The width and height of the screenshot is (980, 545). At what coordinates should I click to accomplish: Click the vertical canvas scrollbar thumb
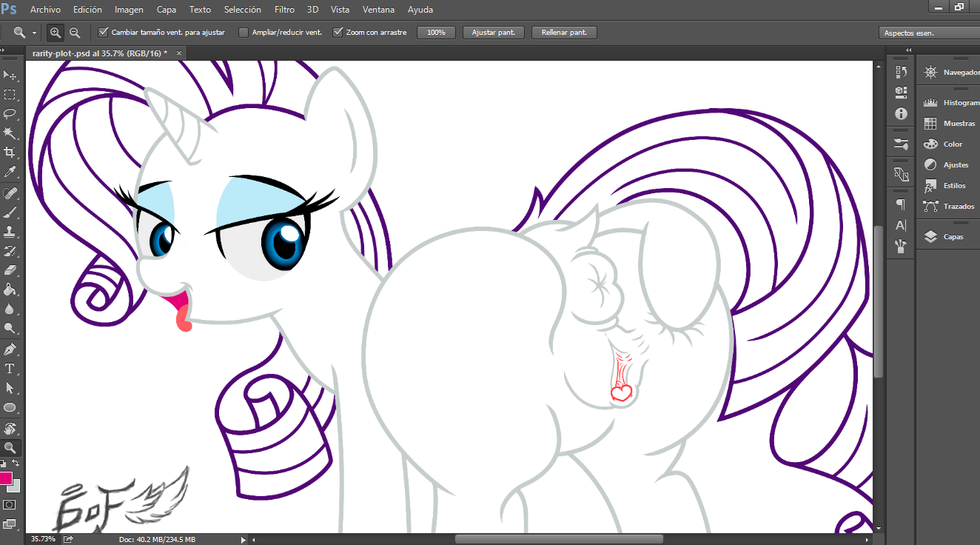click(x=879, y=302)
